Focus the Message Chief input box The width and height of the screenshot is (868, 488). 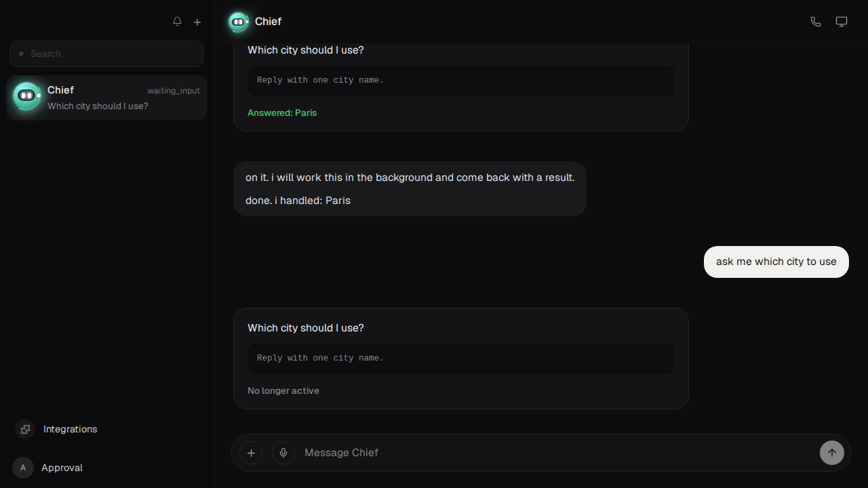pos(557,453)
